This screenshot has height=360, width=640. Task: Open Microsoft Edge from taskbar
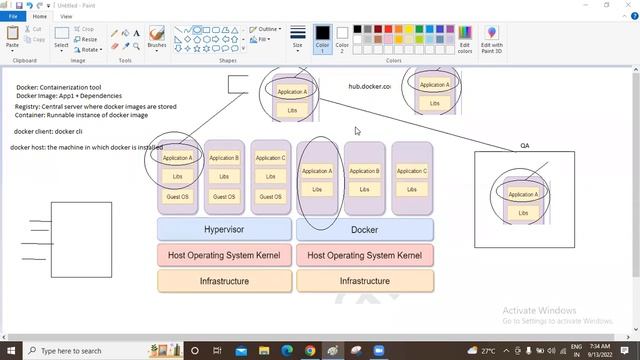pyautogui.click(x=287, y=351)
